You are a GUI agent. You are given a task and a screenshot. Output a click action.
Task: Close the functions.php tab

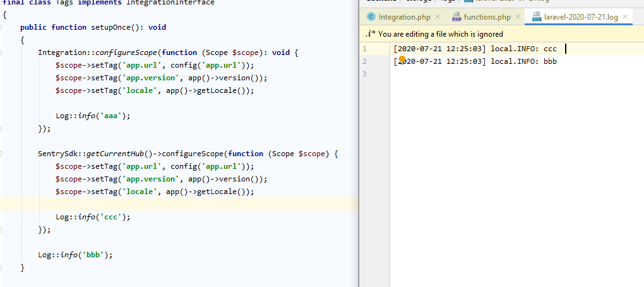click(x=518, y=17)
